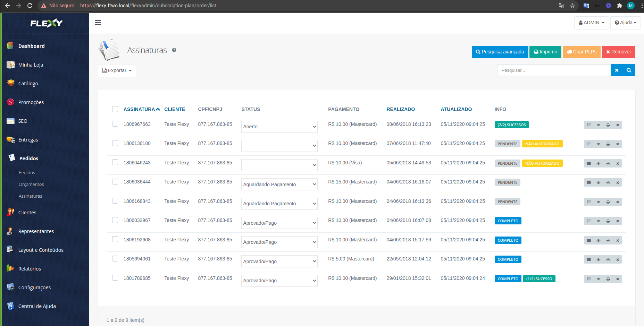This screenshot has height=326, width=644.
Task: Click the delete X icon for 1801789685
Action: coord(617,279)
